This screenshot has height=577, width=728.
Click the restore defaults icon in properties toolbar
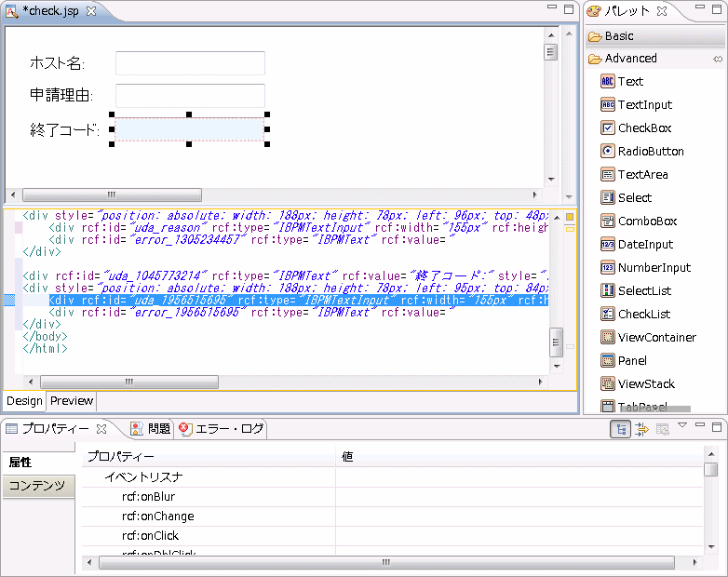(663, 429)
